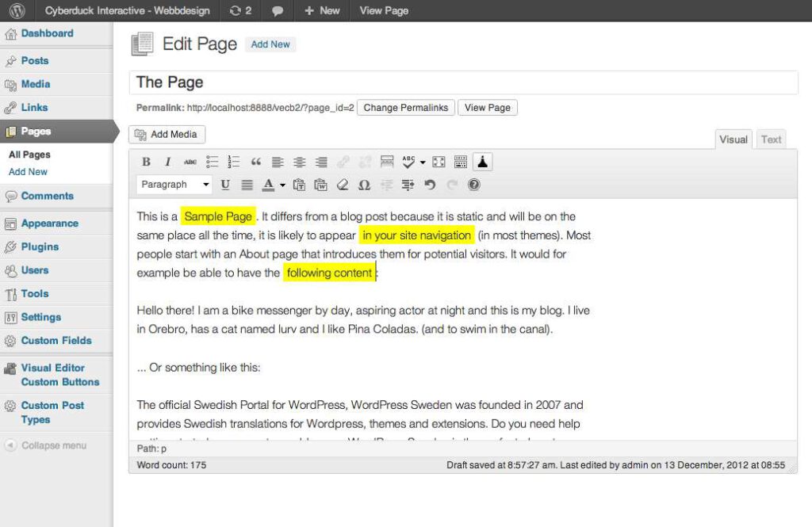Remove formatting with the eraser icon
This screenshot has height=527, width=812.
pos(343,185)
